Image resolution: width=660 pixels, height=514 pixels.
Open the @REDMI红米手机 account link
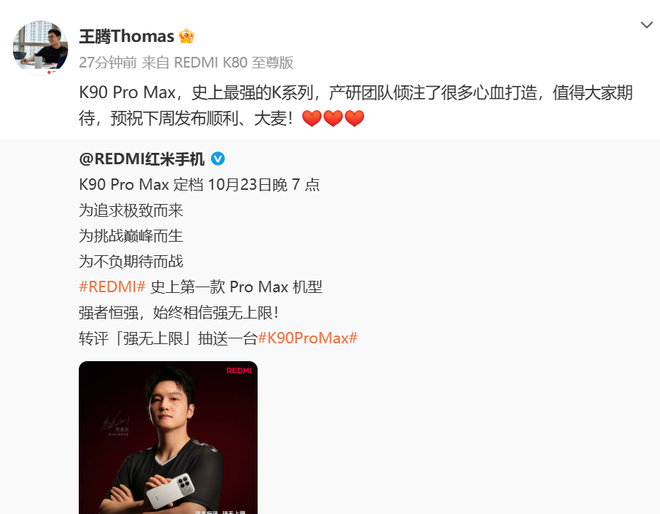[141, 159]
